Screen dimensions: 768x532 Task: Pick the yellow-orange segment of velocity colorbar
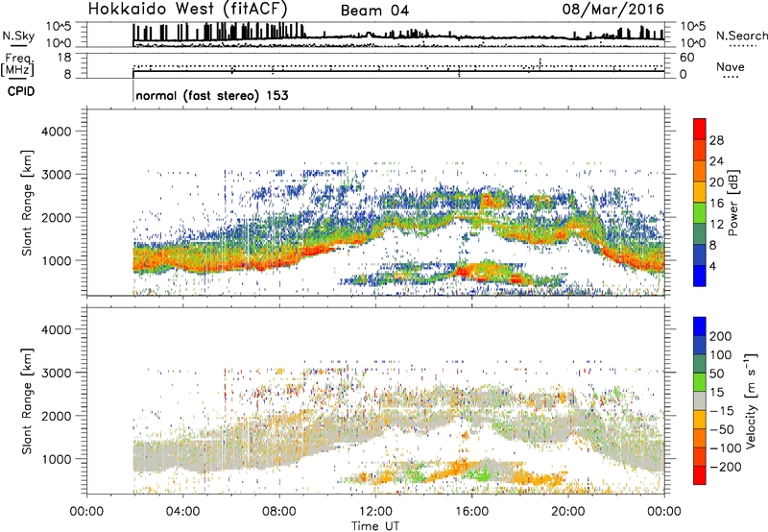[x=700, y=420]
